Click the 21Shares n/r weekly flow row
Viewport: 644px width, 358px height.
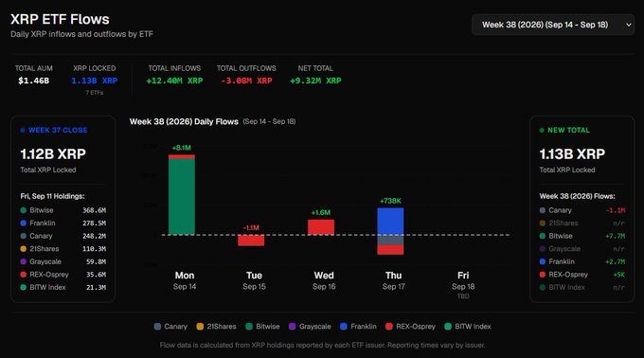pos(582,223)
